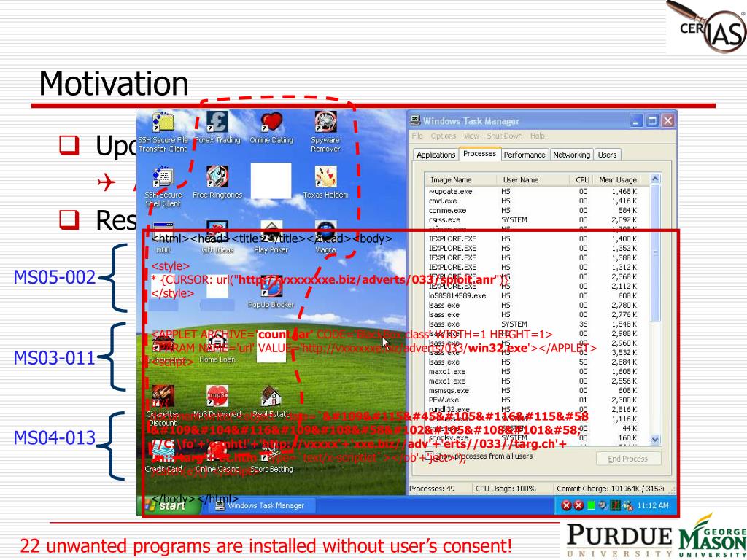Toggle Show processes from all users
This screenshot has width=747, height=560.
pyautogui.click(x=428, y=456)
